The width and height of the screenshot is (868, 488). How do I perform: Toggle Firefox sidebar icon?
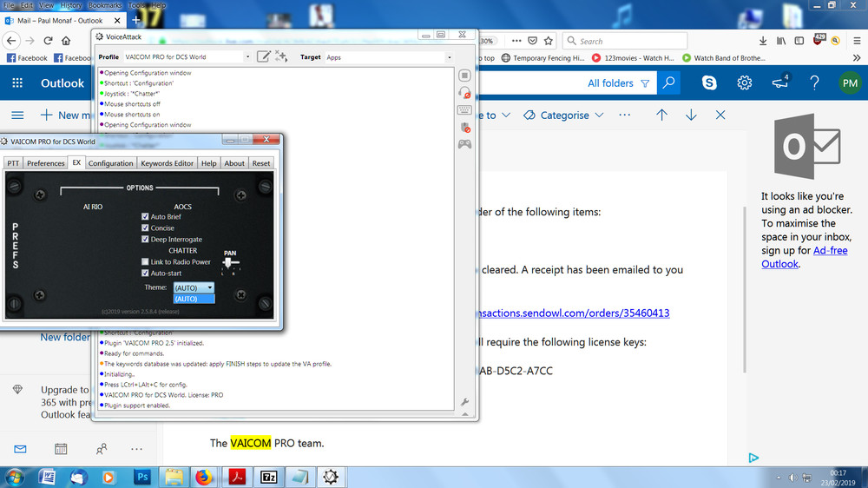click(x=799, y=41)
